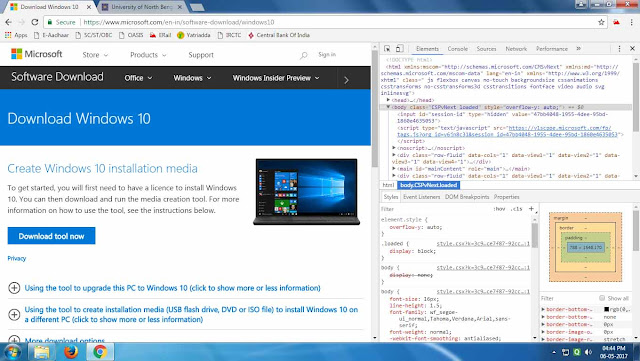
Task: Switch to the Console tab in DevTools
Action: click(458, 49)
